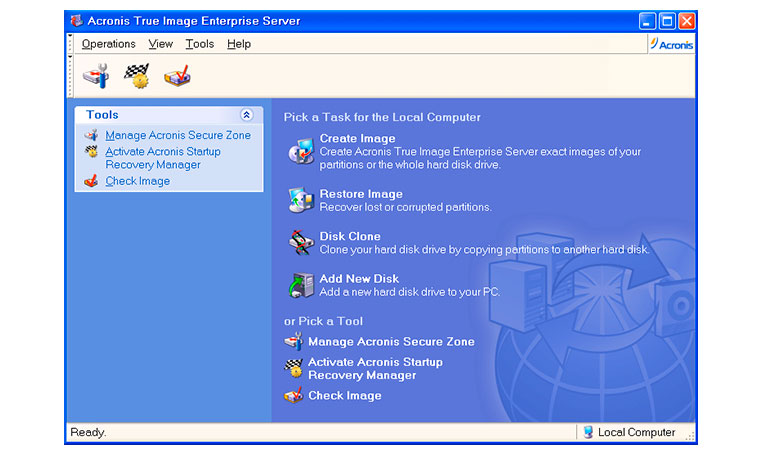Select the Restore Image task title

pyautogui.click(x=361, y=194)
